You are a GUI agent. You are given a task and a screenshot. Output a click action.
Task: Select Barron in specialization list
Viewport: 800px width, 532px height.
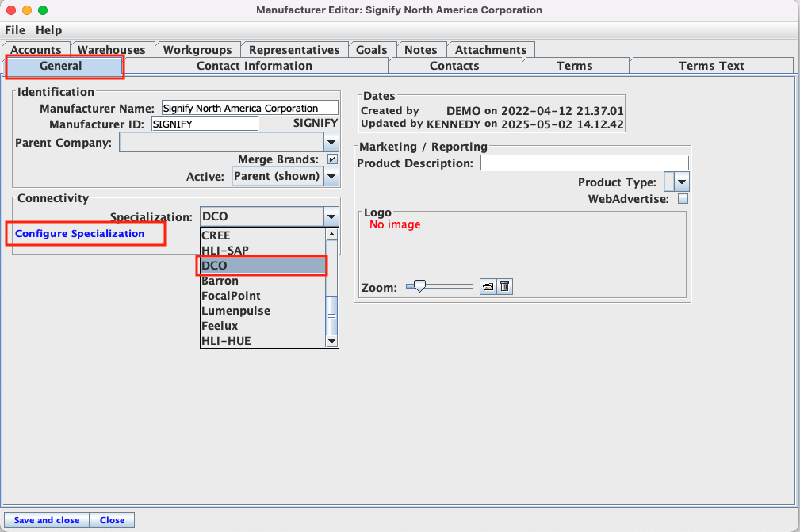point(262,281)
